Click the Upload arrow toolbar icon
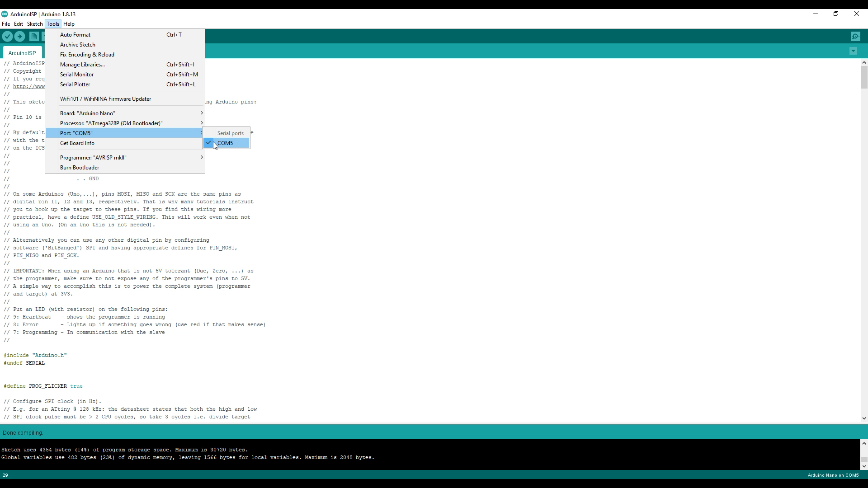This screenshot has height=488, width=868. 20,37
